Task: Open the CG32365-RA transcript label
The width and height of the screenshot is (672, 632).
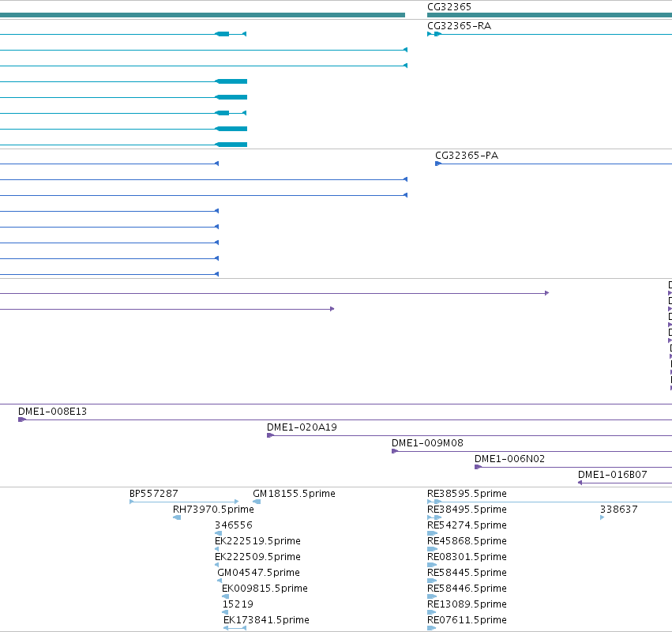Action: click(x=459, y=26)
